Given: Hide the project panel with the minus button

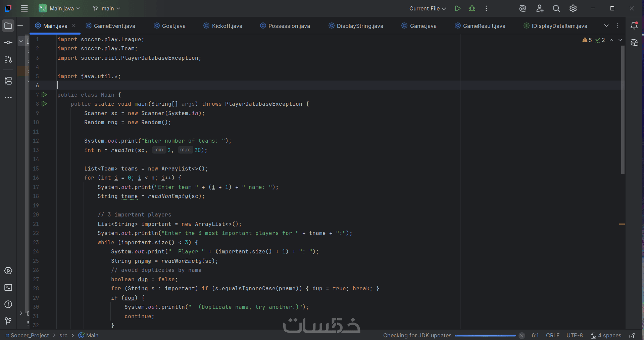Looking at the screenshot, I should (x=20, y=26).
